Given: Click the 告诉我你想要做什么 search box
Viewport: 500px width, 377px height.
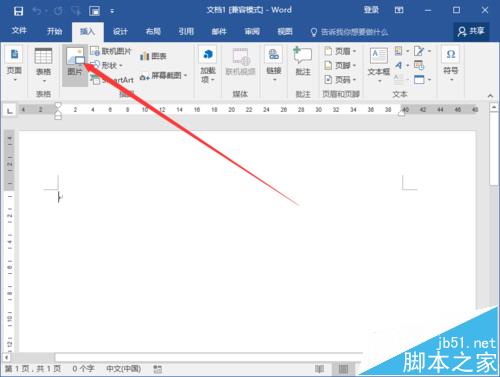Looking at the screenshot, I should point(349,32).
